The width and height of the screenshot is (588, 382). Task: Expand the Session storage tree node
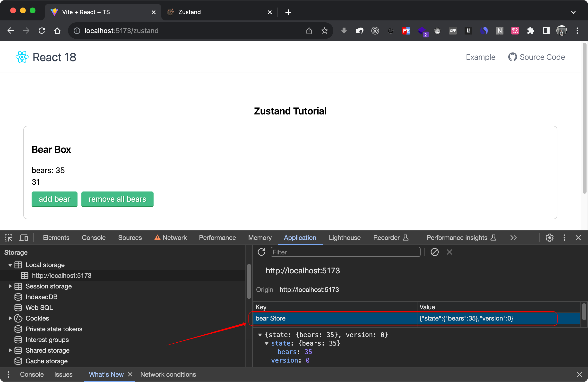[10, 286]
